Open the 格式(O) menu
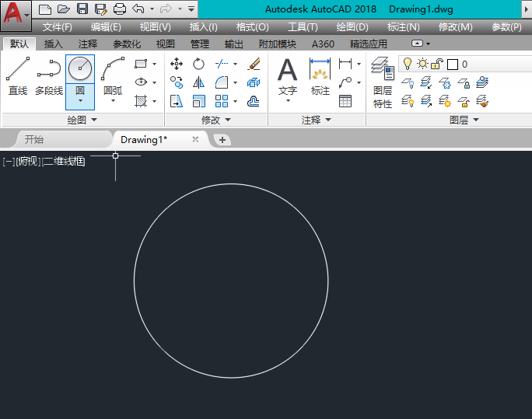Viewport: 532px width, 419px height. point(253,26)
